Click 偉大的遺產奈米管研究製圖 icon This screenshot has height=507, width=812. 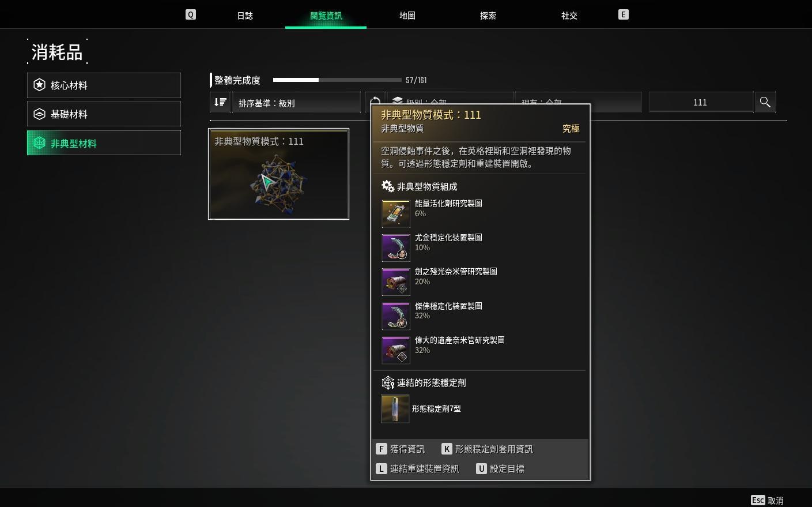[x=396, y=350]
